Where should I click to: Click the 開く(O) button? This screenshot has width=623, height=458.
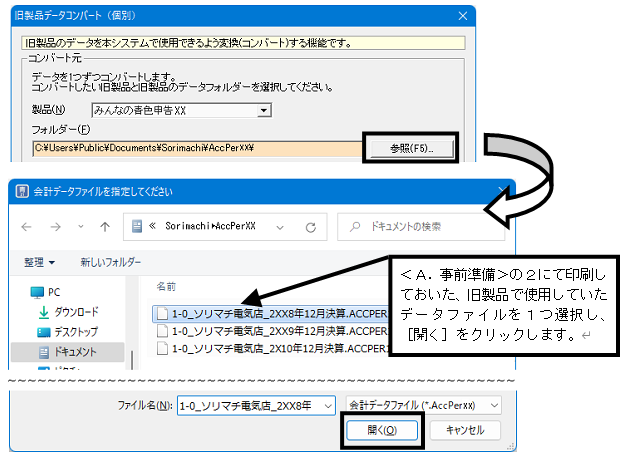coord(382,430)
